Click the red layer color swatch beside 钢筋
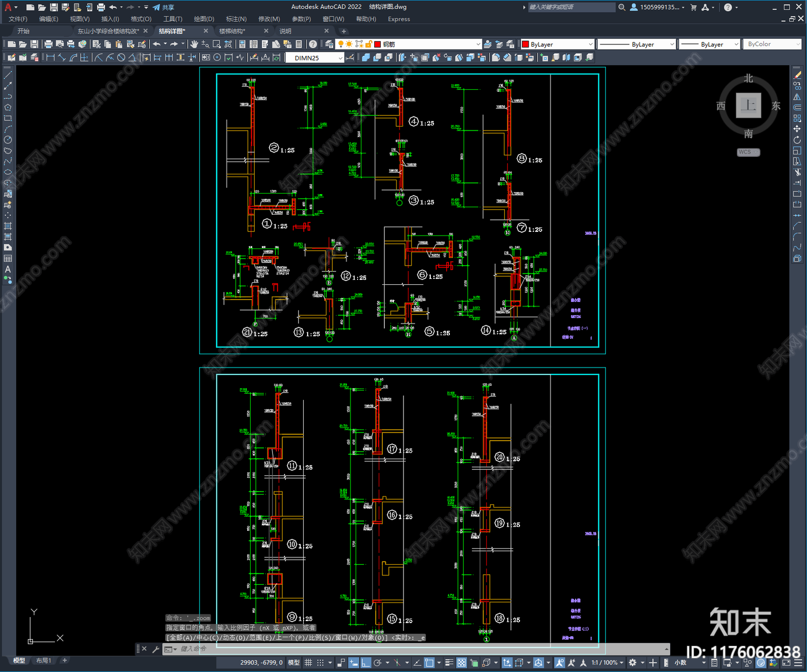 pos(377,44)
